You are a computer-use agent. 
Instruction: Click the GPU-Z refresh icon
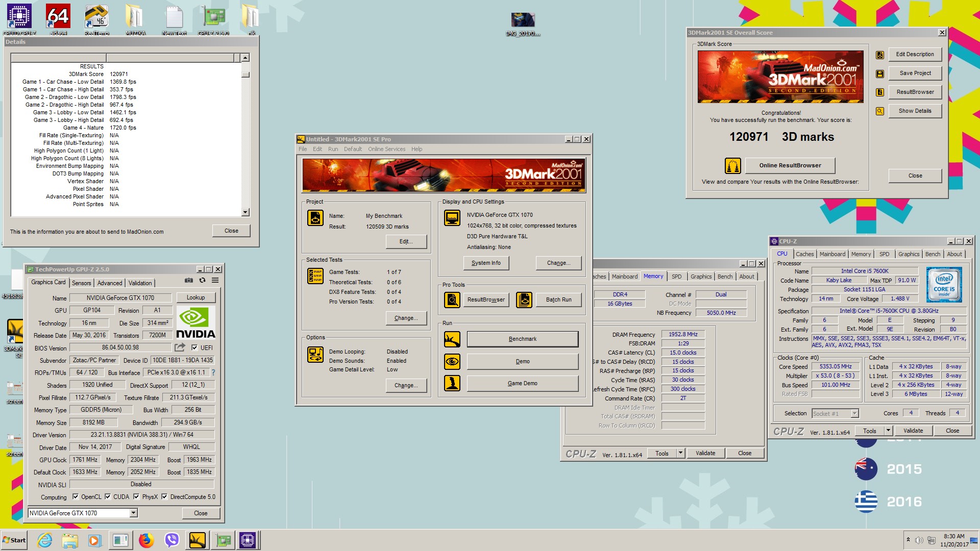[202, 281]
